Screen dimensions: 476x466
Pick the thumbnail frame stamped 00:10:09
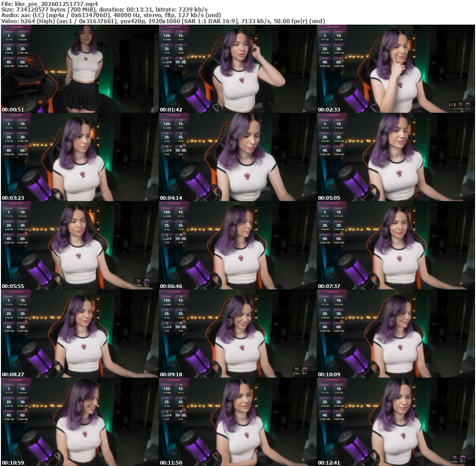pyautogui.click(x=396, y=334)
